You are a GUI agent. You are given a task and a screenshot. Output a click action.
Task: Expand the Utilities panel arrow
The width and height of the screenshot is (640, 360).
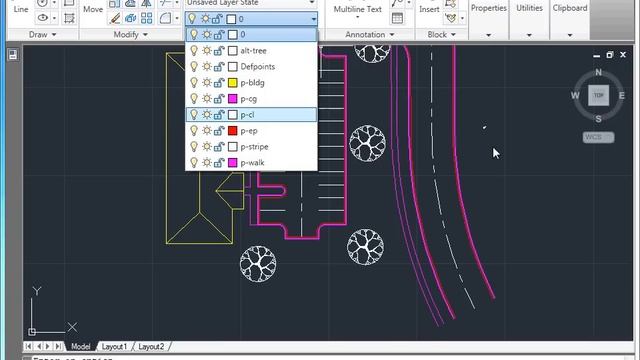pos(529,35)
